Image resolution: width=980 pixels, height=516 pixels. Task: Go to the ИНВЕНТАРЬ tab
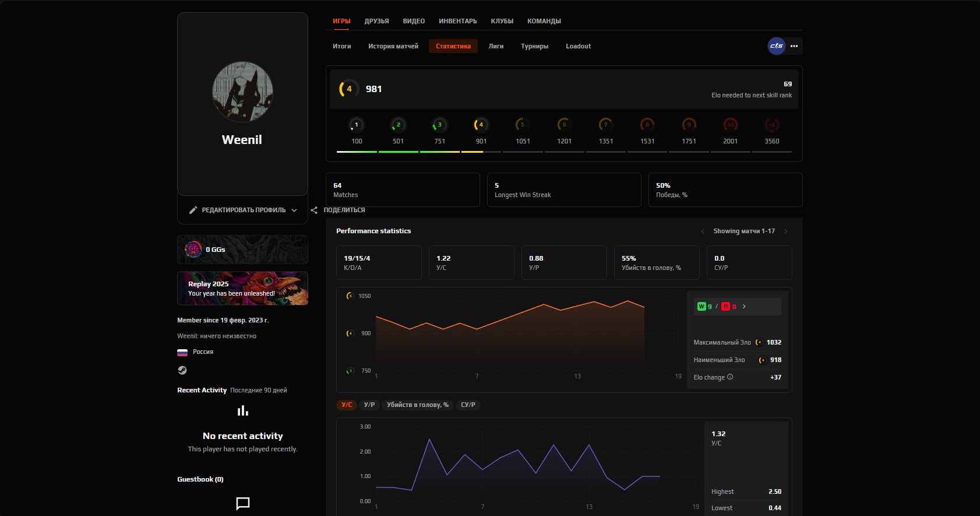(x=457, y=21)
